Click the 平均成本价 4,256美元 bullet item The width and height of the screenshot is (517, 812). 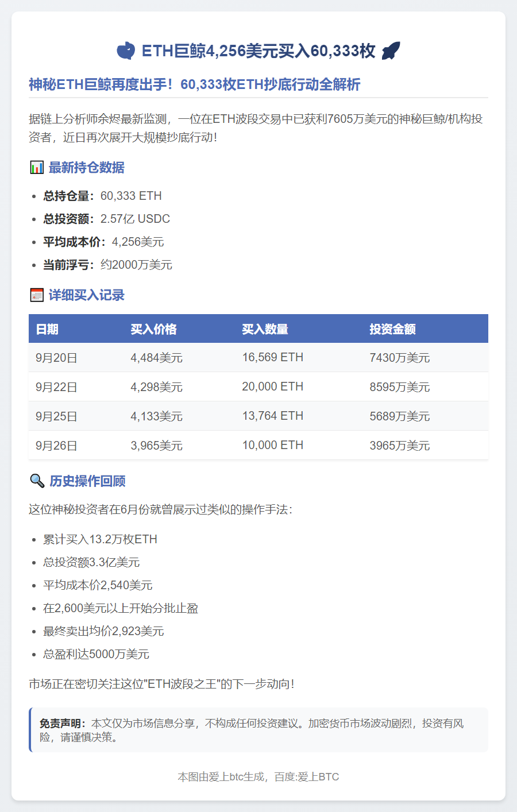coord(103,242)
